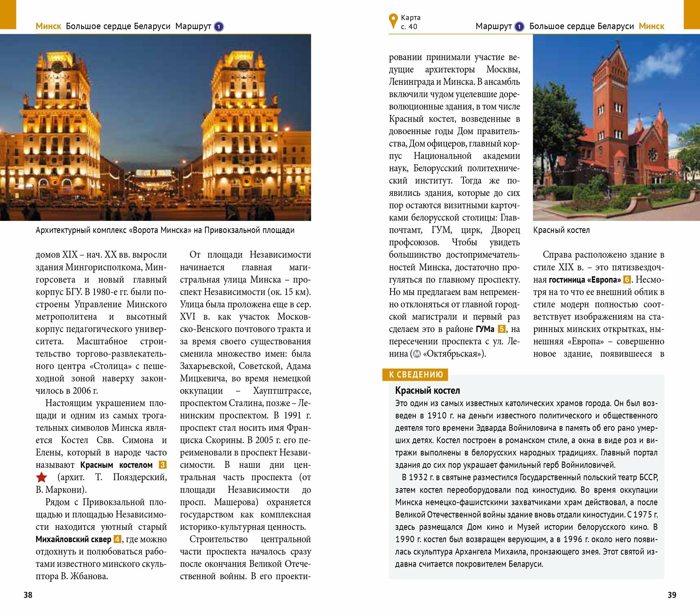Image resolution: width=700 pixels, height=616 pixels.
Task: Click page number 39
Action: pos(672,595)
